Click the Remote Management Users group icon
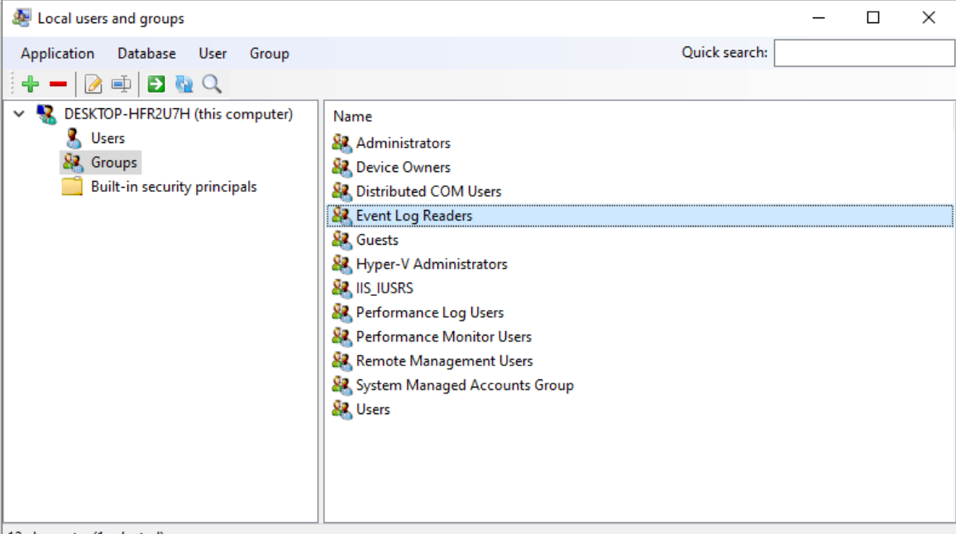This screenshot has width=956, height=534. coord(341,361)
